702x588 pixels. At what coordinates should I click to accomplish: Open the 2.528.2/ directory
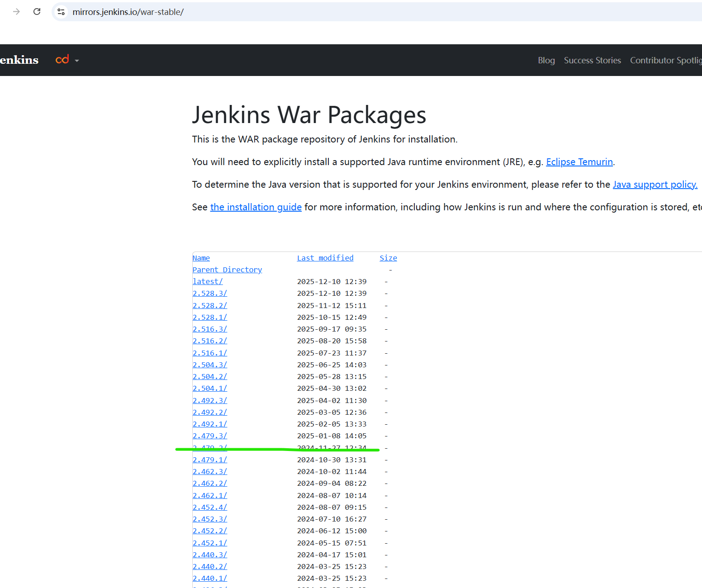[x=210, y=305]
